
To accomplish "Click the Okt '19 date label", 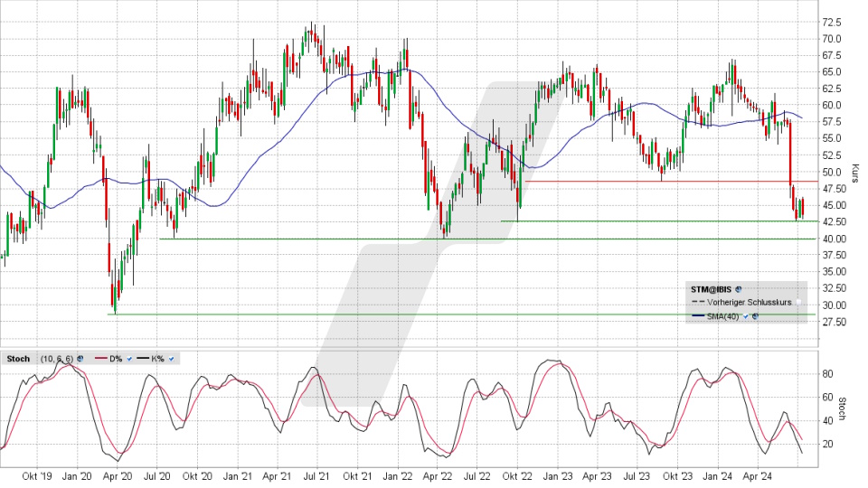I will click(37, 476).
